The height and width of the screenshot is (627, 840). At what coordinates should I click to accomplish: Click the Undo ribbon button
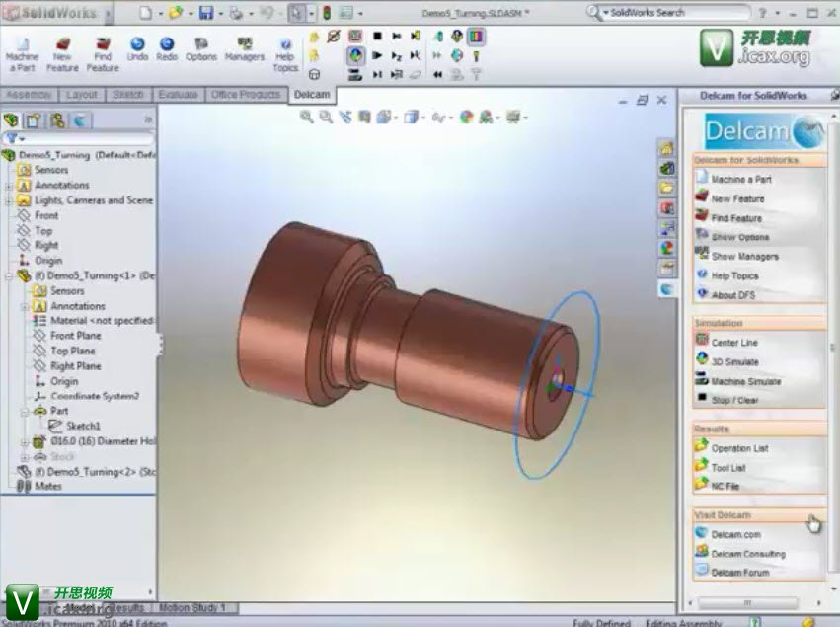click(137, 48)
